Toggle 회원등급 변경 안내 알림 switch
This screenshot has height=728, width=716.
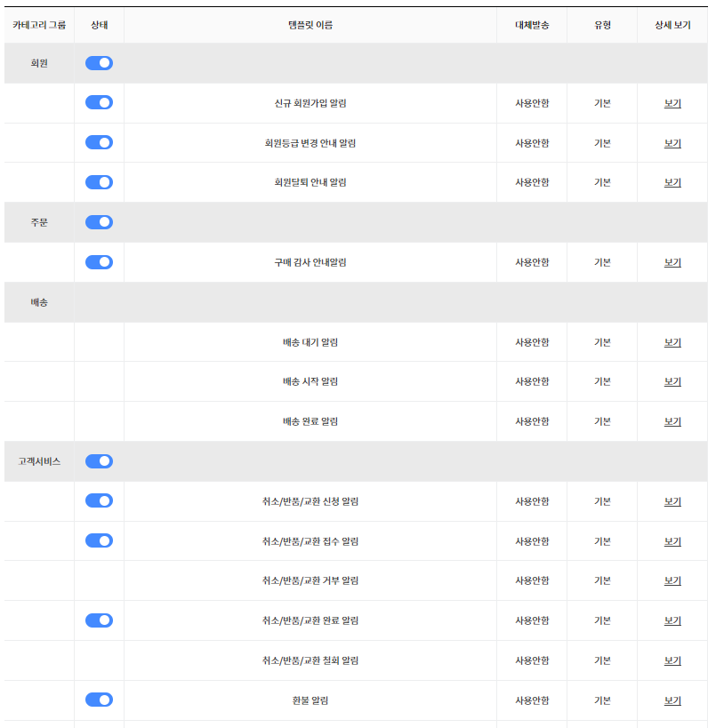pyautogui.click(x=99, y=142)
